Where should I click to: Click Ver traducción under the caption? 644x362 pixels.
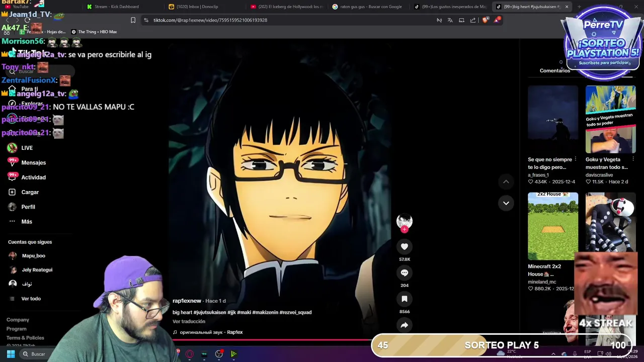pos(189,321)
